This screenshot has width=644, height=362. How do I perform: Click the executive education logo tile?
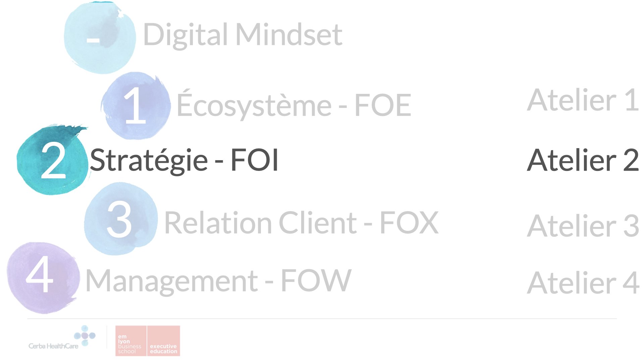coord(164,341)
